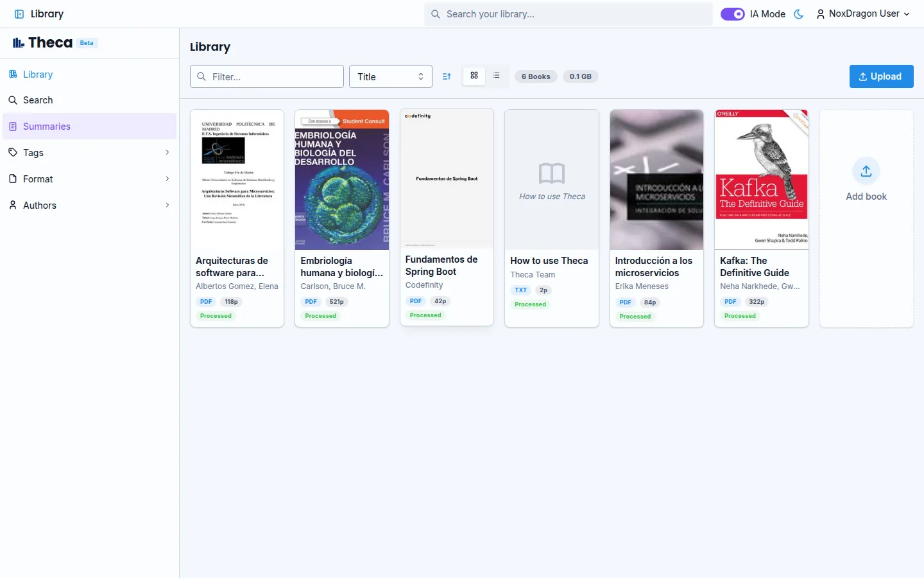Click the sort direction icon
Image resolution: width=924 pixels, height=578 pixels.
pos(447,76)
